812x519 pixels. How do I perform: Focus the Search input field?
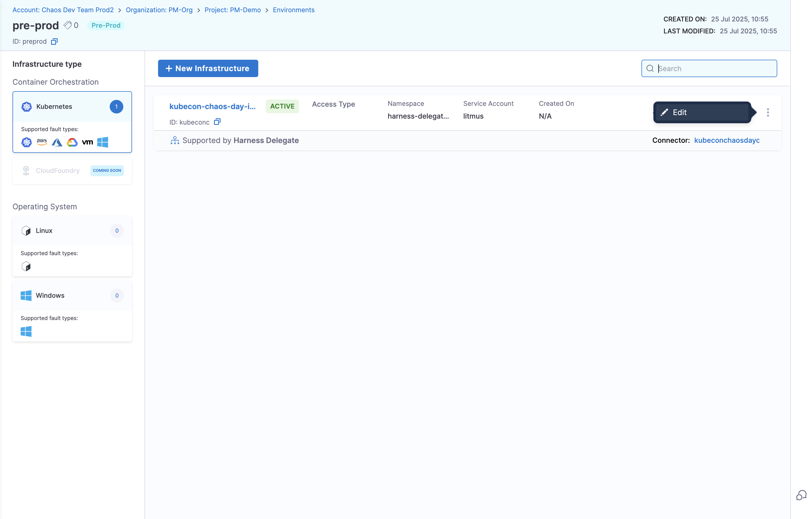click(715, 68)
